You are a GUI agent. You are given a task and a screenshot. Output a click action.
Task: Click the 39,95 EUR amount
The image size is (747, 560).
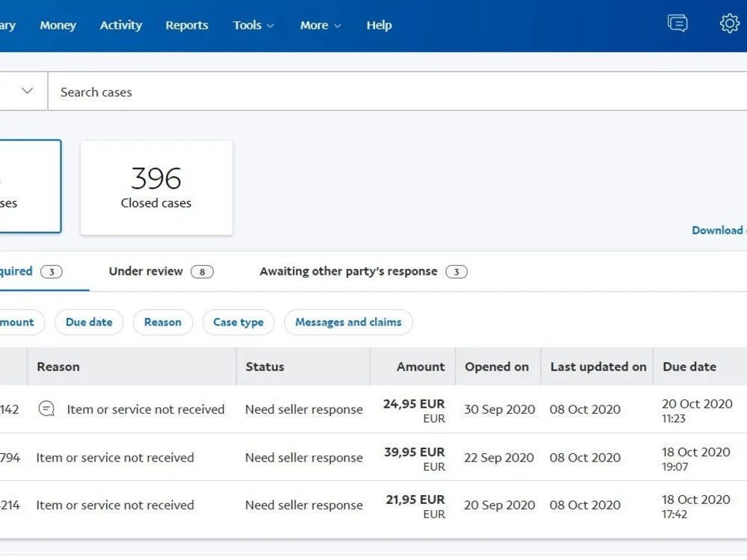coord(415,452)
